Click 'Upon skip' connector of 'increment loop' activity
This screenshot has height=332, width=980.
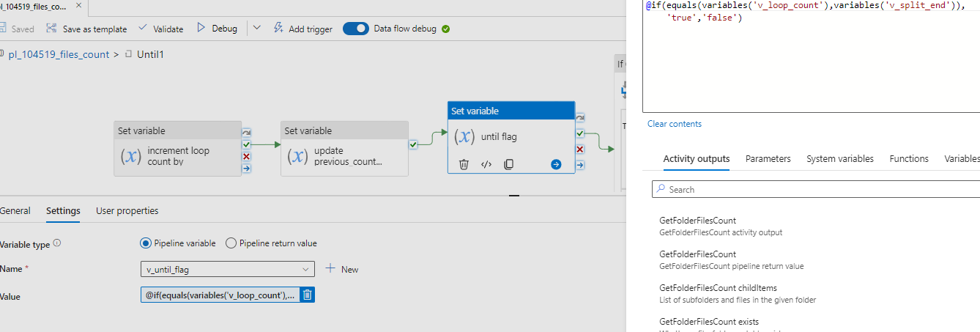click(247, 133)
